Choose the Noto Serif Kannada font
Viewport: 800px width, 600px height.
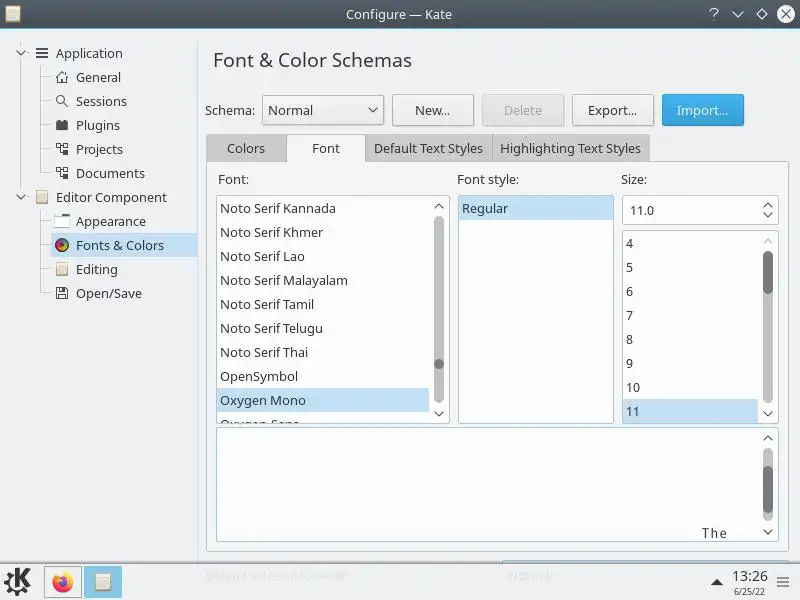(322, 208)
